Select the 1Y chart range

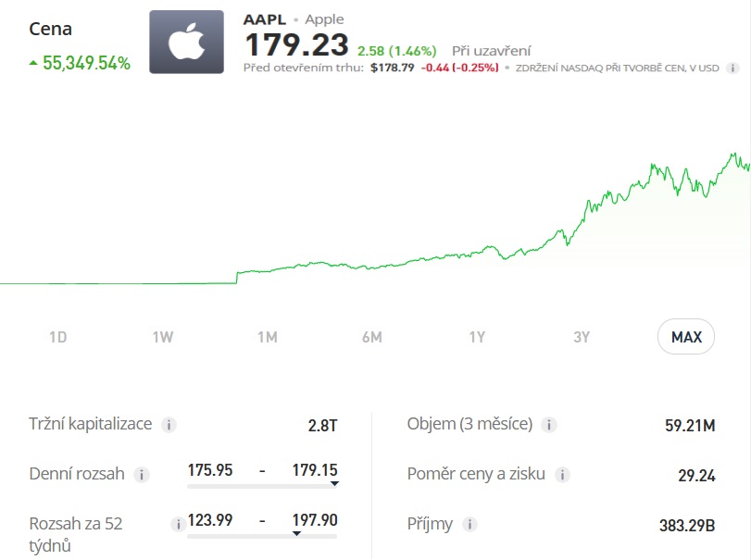477,337
